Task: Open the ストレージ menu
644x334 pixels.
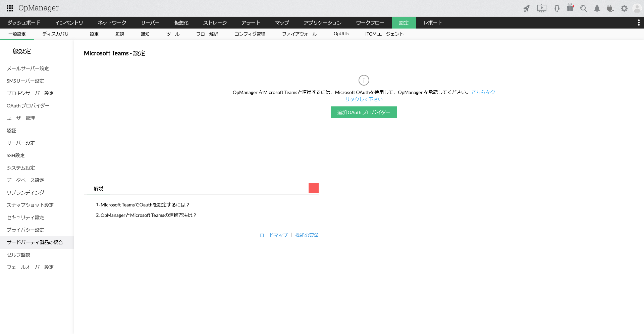Action: tap(215, 22)
